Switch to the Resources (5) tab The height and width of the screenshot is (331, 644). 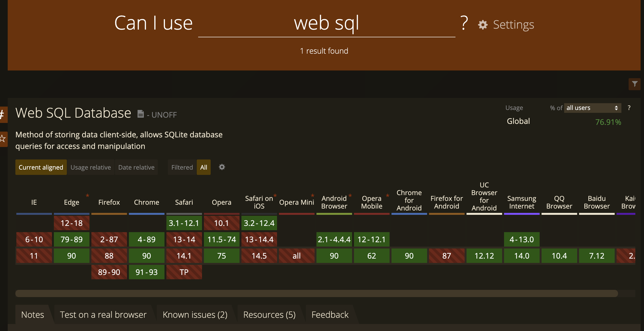pos(269,314)
